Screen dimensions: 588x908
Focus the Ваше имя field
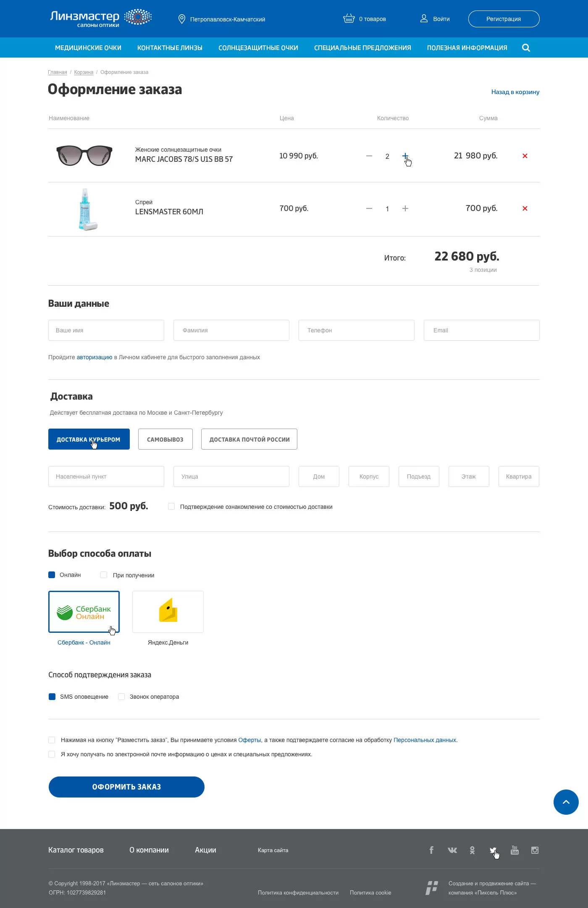pyautogui.click(x=106, y=330)
